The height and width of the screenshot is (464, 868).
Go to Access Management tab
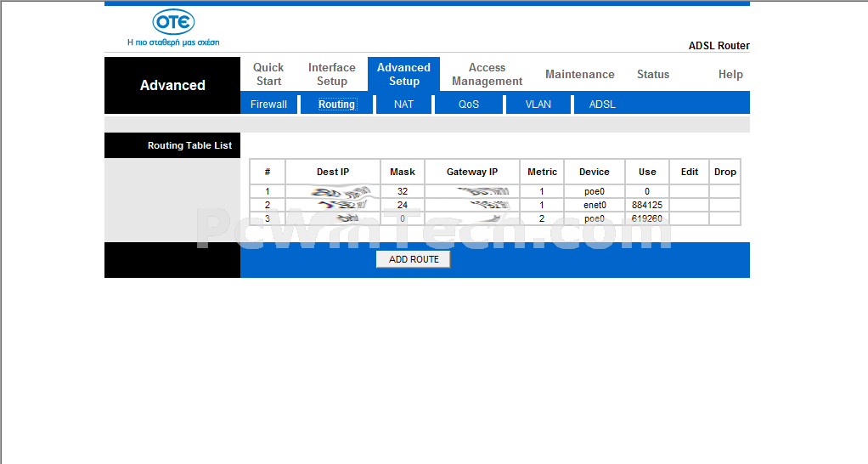coord(488,74)
